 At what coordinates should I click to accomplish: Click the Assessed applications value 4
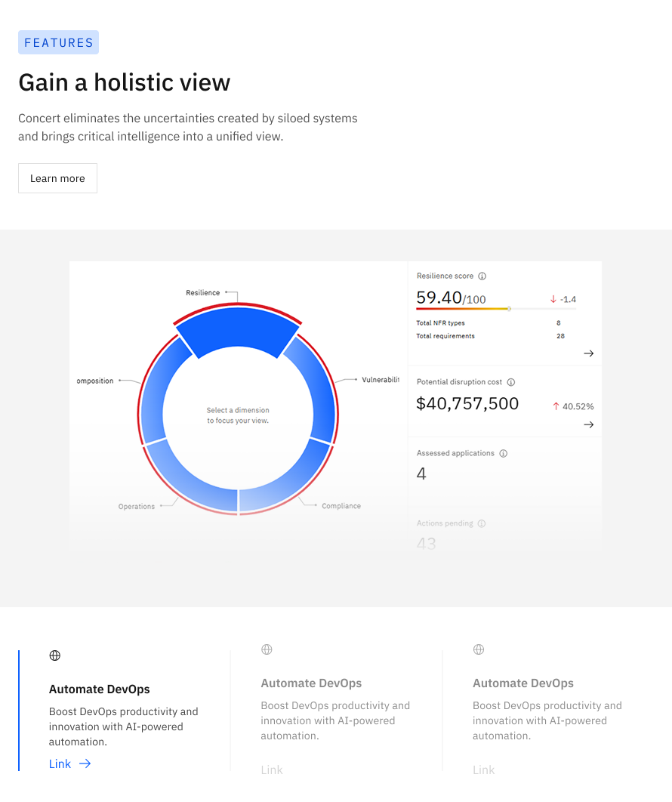click(421, 473)
